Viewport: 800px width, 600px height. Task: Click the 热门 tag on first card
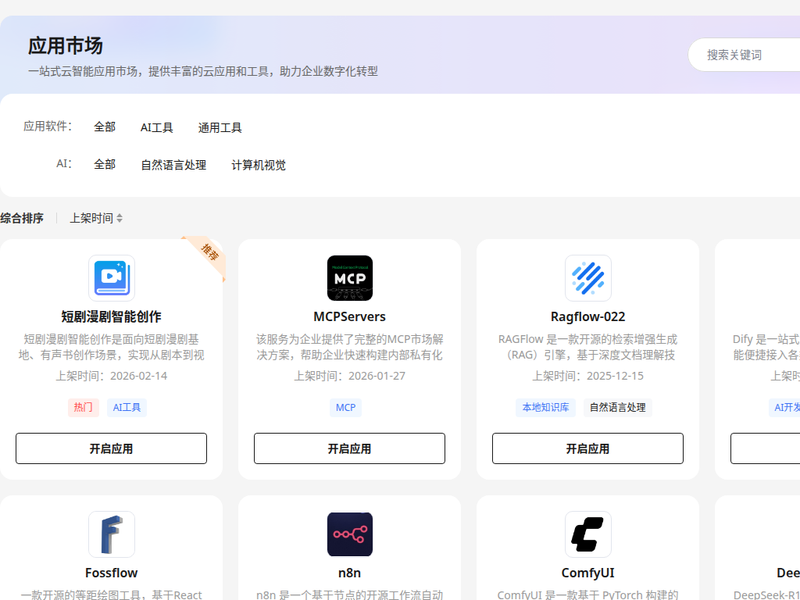pos(83,407)
